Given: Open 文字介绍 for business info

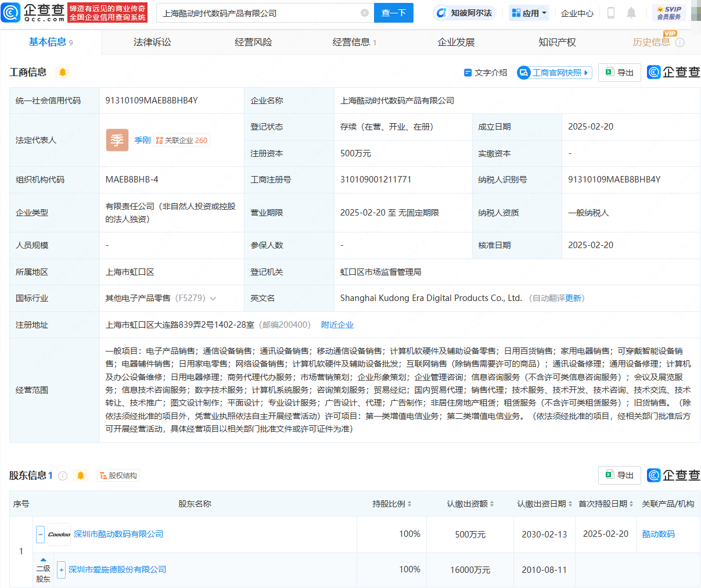Looking at the screenshot, I should point(486,73).
